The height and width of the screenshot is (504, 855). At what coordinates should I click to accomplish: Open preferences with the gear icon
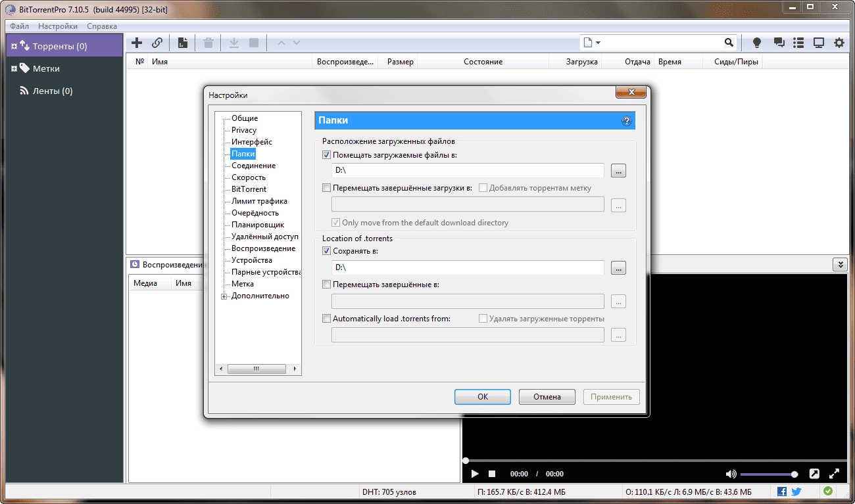[839, 43]
